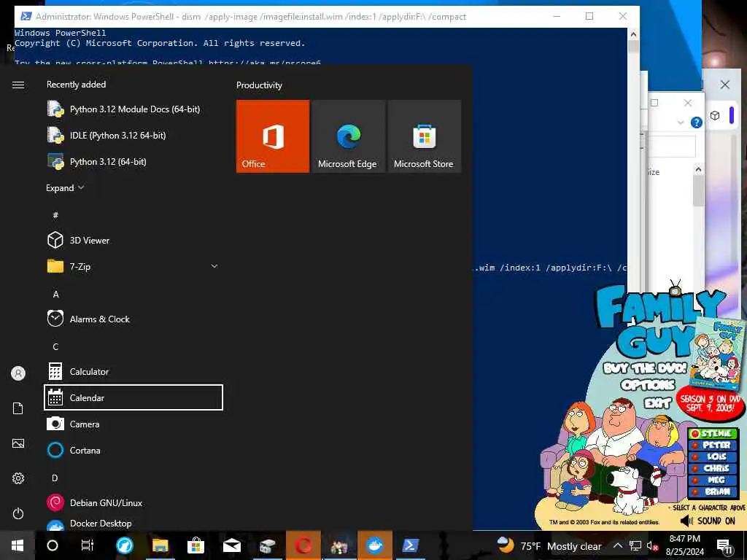Open user account icon in Start sidebar
The width and height of the screenshot is (747, 560).
click(x=18, y=373)
